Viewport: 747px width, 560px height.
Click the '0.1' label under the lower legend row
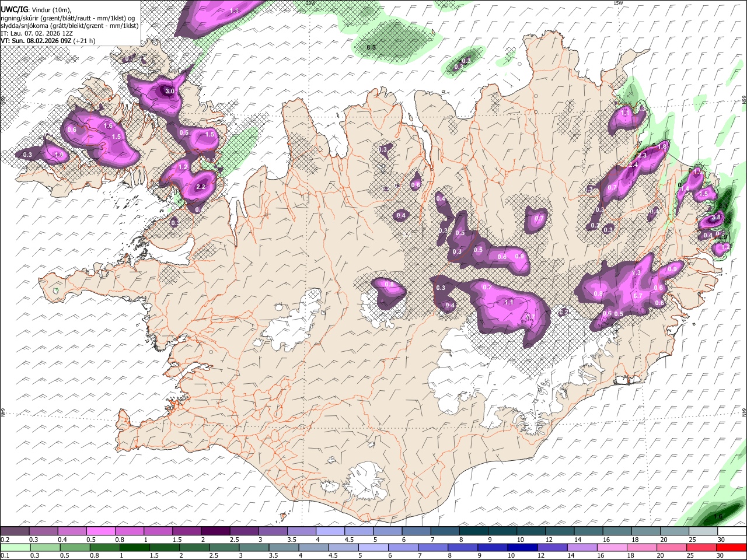tap(4, 555)
